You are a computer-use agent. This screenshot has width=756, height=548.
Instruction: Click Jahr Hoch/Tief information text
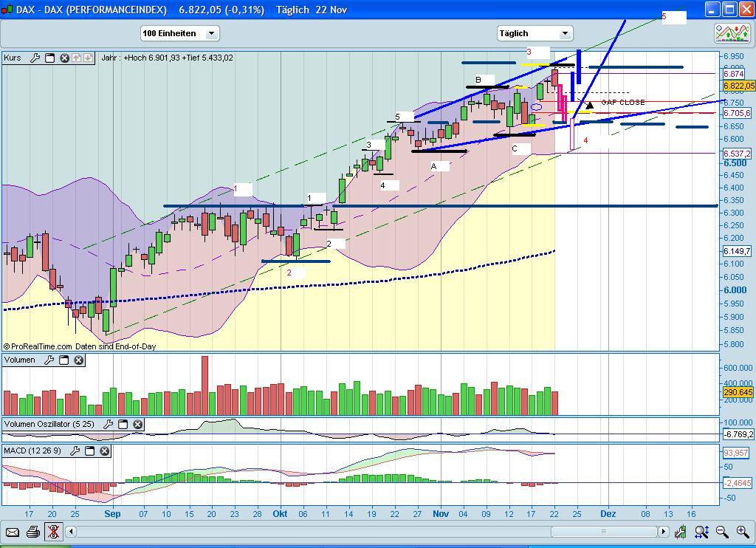[x=168, y=58]
